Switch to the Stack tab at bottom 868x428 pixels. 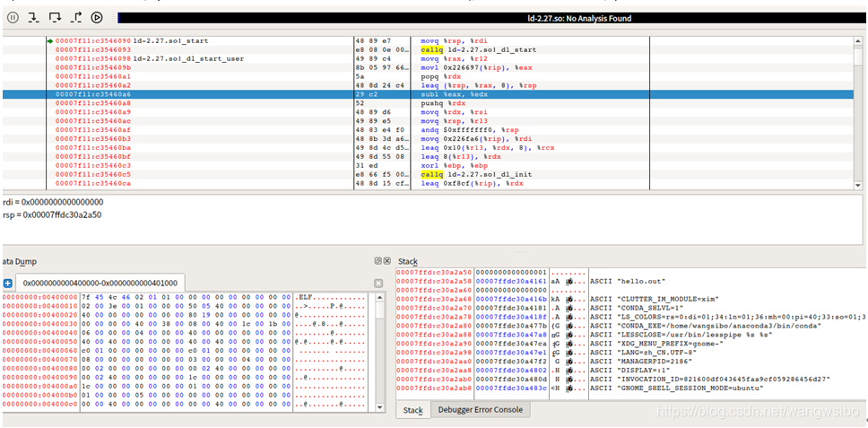coord(413,410)
